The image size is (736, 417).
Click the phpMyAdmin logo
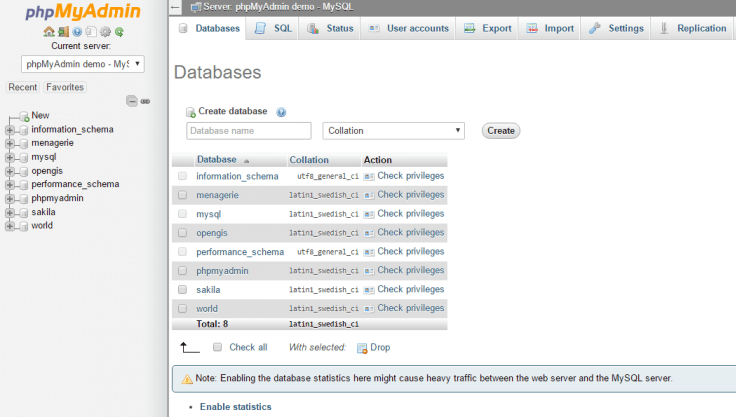click(83, 11)
